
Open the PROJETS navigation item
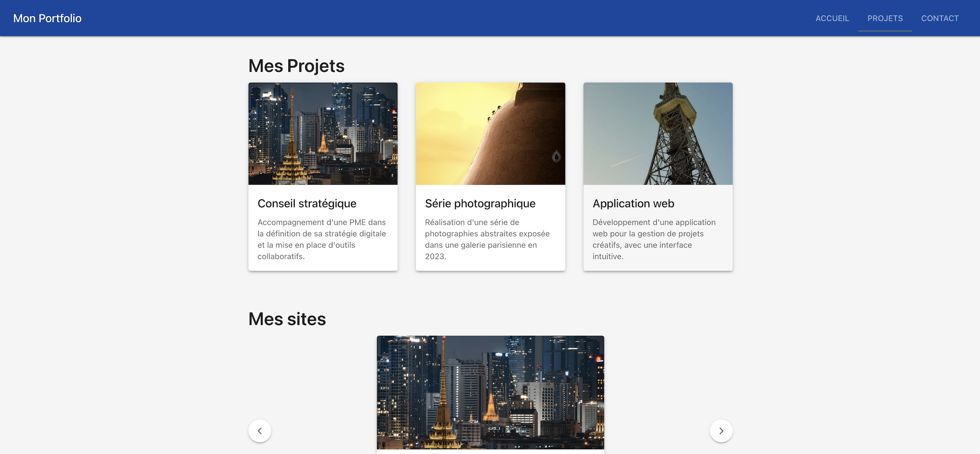(885, 18)
